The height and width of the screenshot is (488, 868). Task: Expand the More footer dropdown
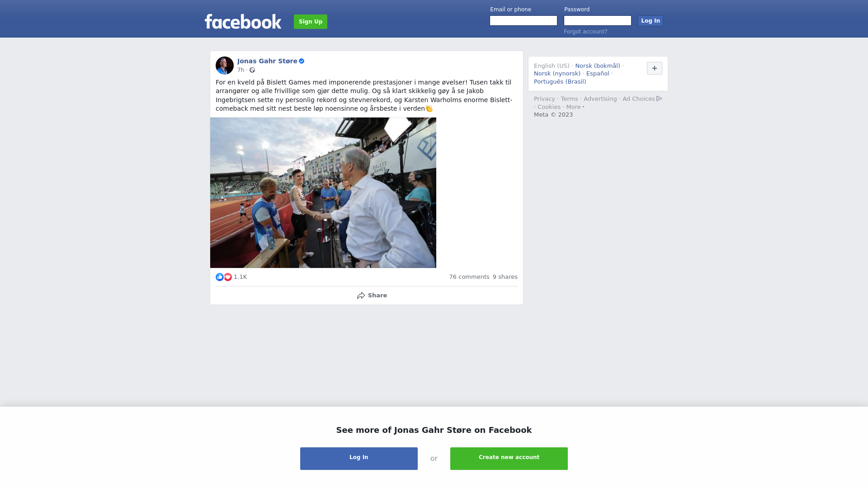[576, 107]
